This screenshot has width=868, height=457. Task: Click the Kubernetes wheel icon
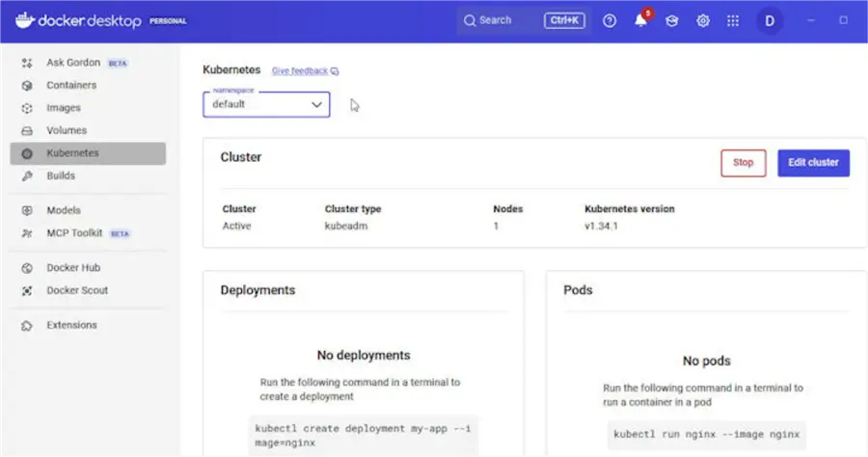coord(27,154)
